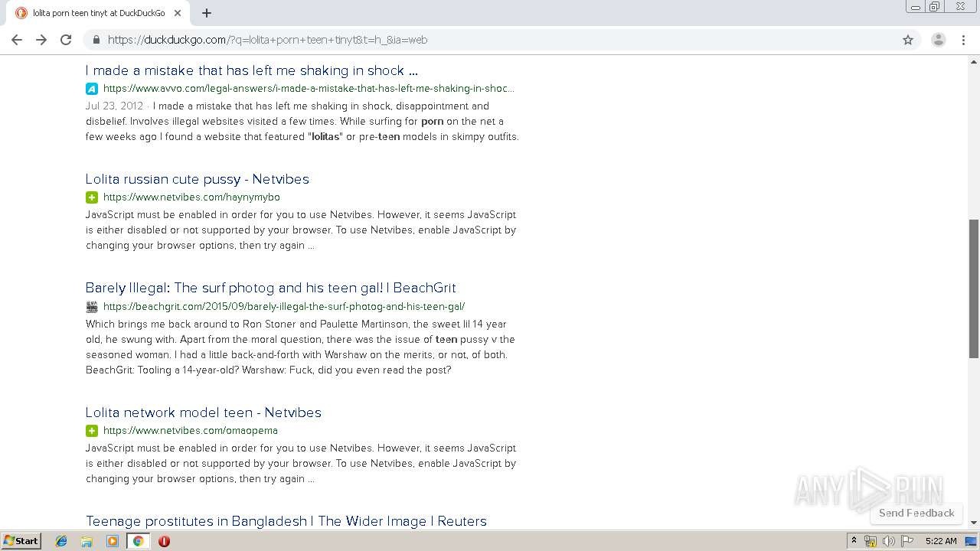Bookmark this page with the star icon
980x551 pixels.
pos(908,40)
